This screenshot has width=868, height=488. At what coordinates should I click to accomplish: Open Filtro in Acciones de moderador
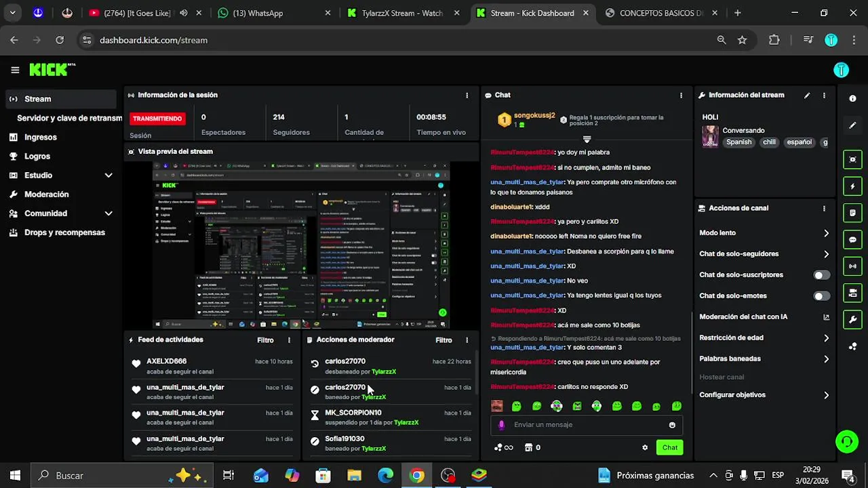[443, 340]
